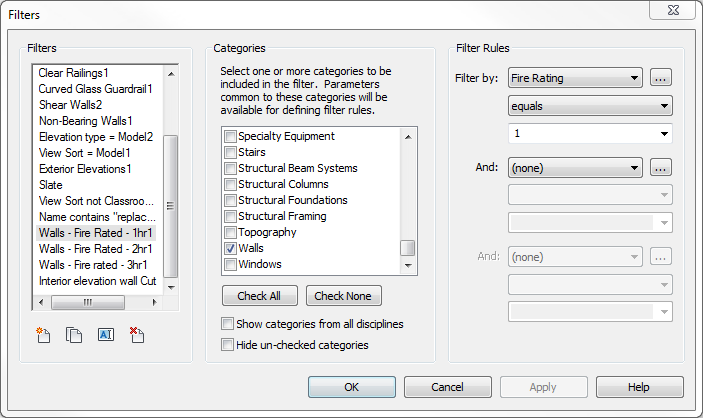This screenshot has width=703, height=418.
Task: Click the Check None button
Action: [x=343, y=296]
